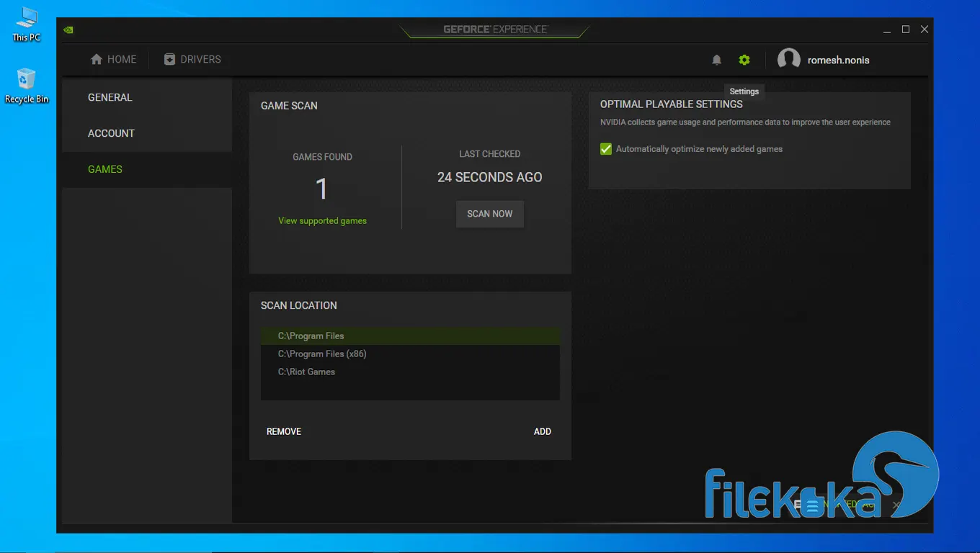The height and width of the screenshot is (553, 980).
Task: Maximize the GeForce Experience window
Action: click(x=906, y=30)
